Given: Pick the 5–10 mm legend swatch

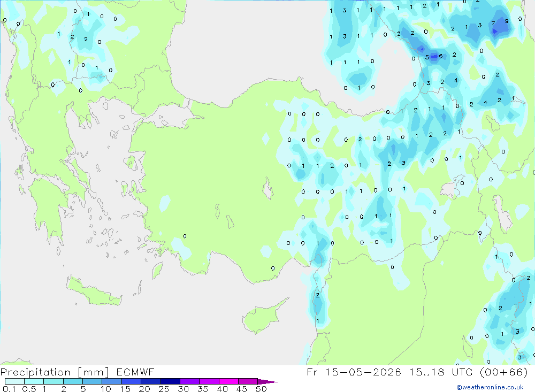Looking at the screenshot, I should point(93,381).
